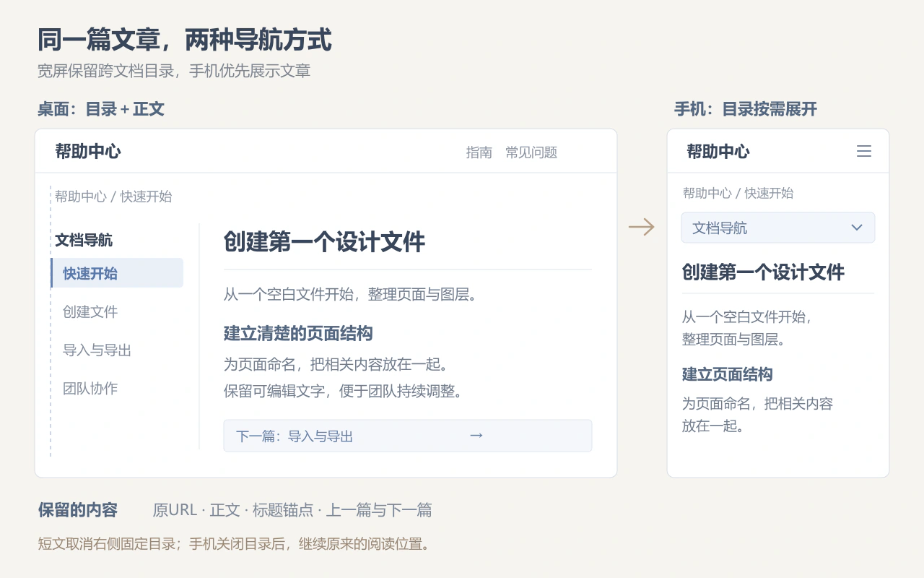Click mobile subheading 建立页面结构
The image size is (924, 578).
tap(728, 374)
